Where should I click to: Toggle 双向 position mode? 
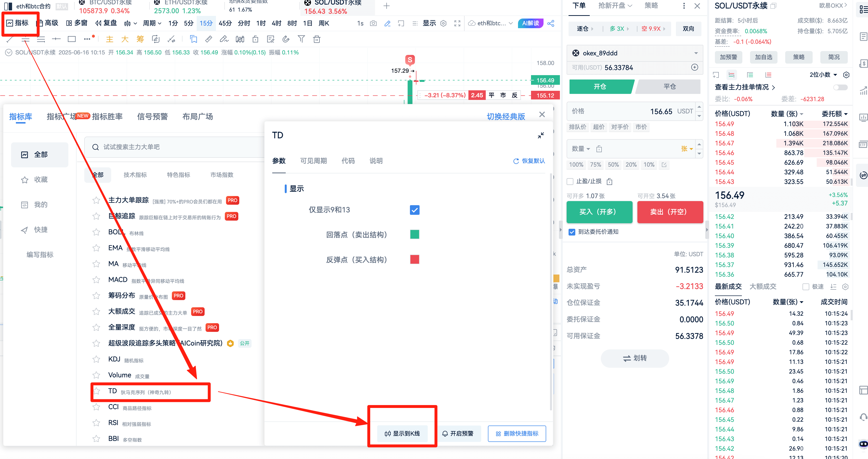[x=688, y=29]
